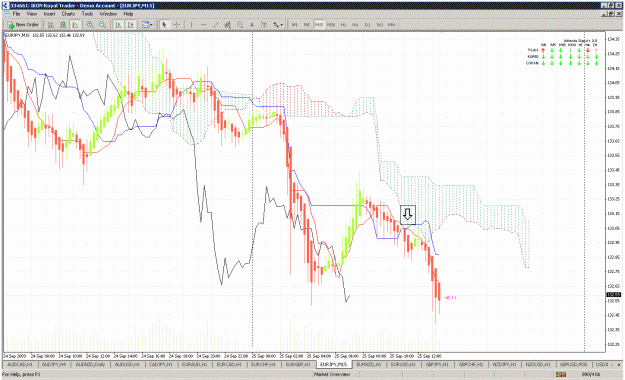
Task: Select the active EURJPY,M15 chart tab
Action: 334,364
